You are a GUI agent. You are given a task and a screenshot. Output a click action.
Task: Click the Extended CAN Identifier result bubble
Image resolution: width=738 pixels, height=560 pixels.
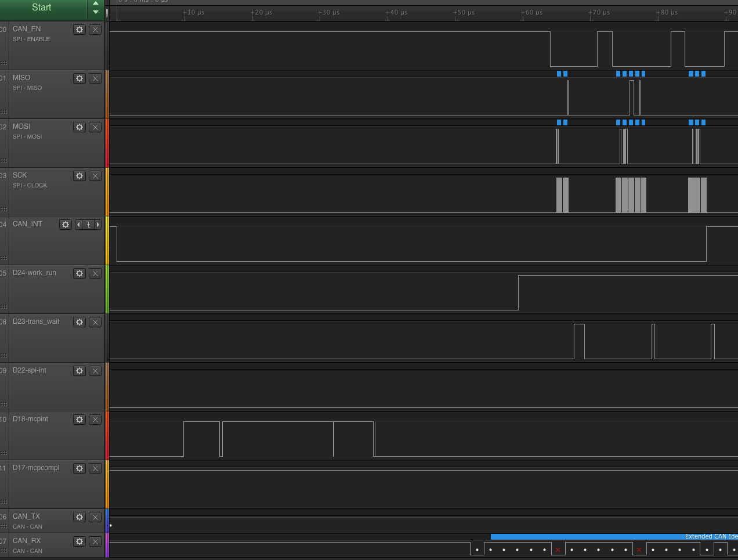(614, 537)
